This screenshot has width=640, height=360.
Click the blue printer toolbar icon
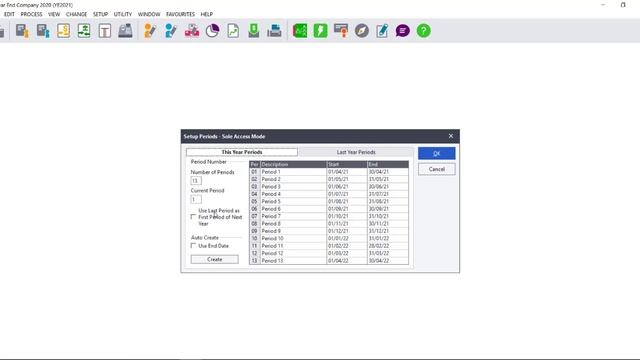tap(274, 31)
